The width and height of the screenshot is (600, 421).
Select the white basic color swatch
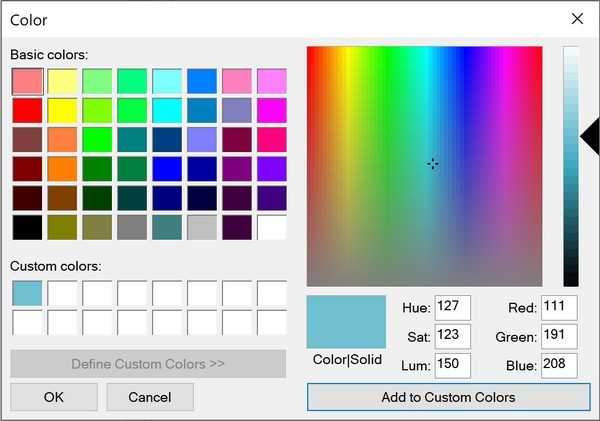tap(271, 227)
